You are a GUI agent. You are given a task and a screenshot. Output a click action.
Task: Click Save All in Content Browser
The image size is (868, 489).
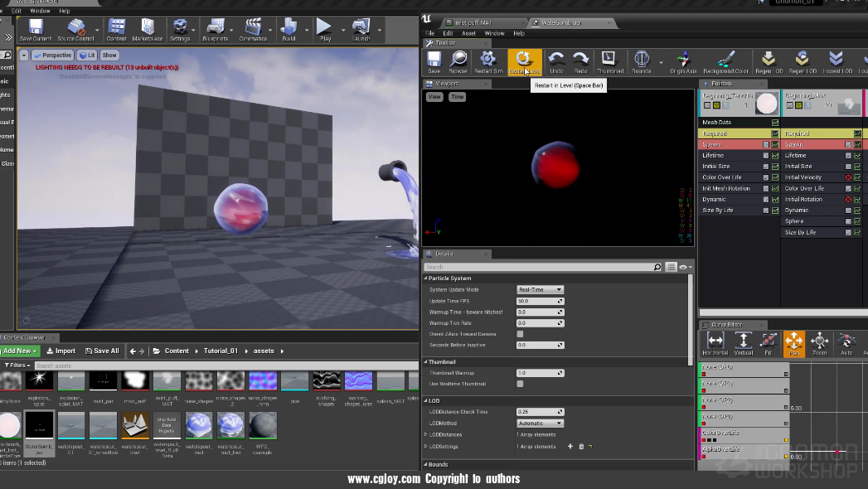102,351
